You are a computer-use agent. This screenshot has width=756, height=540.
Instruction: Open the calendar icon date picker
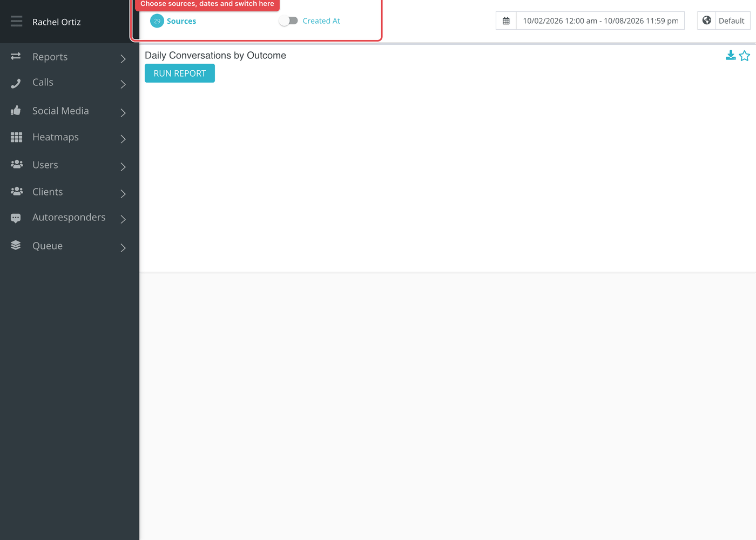click(x=506, y=21)
